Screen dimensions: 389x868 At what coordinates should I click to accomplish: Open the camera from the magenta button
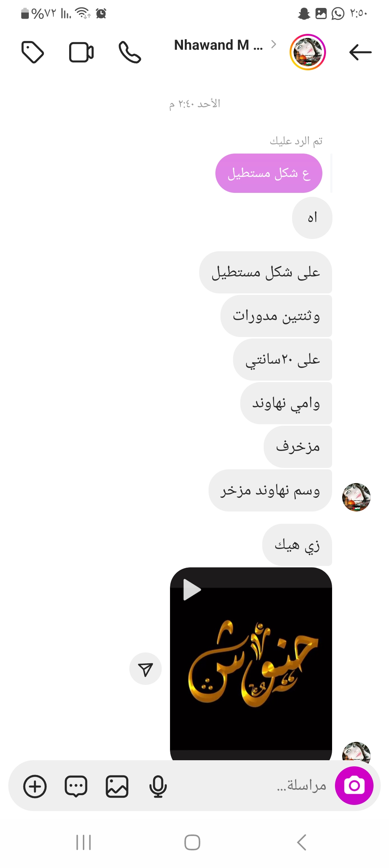coord(354,785)
